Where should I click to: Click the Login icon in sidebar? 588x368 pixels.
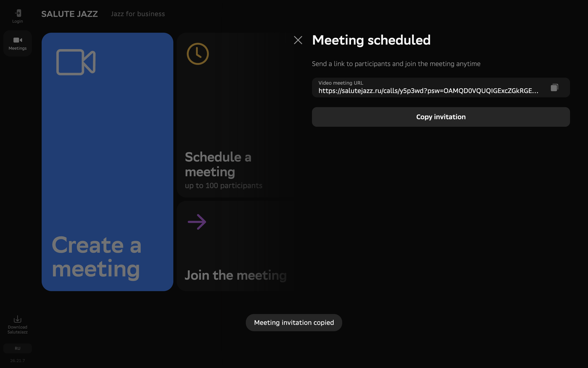coord(18,13)
